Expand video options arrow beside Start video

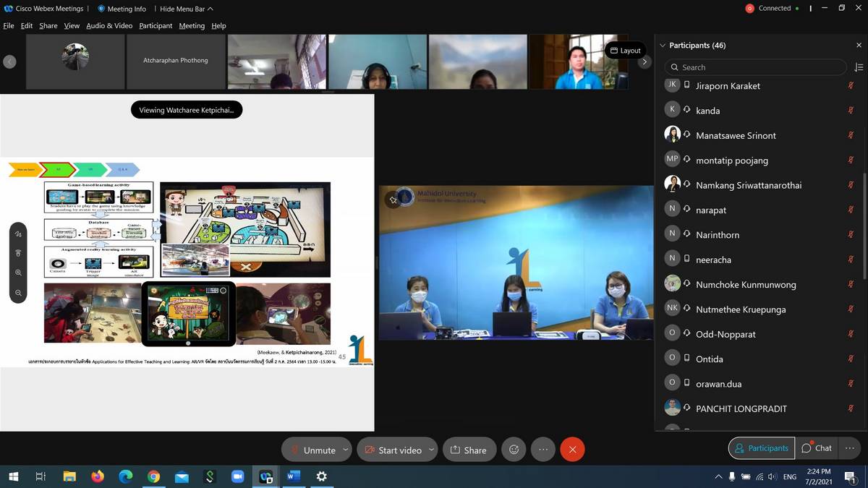431,450
